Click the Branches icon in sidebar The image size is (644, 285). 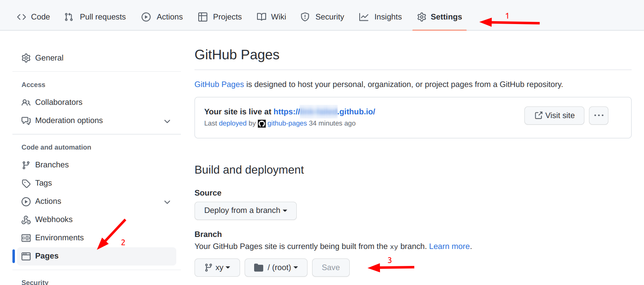coord(26,165)
